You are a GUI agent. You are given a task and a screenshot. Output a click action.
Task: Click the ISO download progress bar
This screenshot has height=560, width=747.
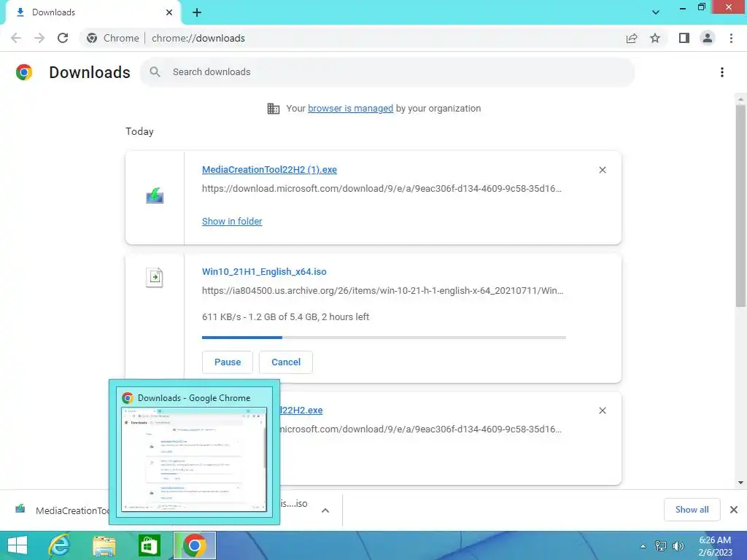384,337
